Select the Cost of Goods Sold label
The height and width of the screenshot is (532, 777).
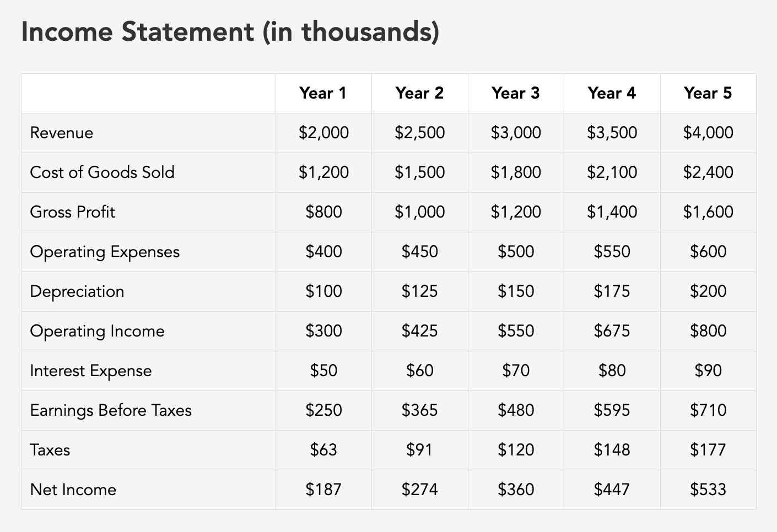click(x=102, y=172)
